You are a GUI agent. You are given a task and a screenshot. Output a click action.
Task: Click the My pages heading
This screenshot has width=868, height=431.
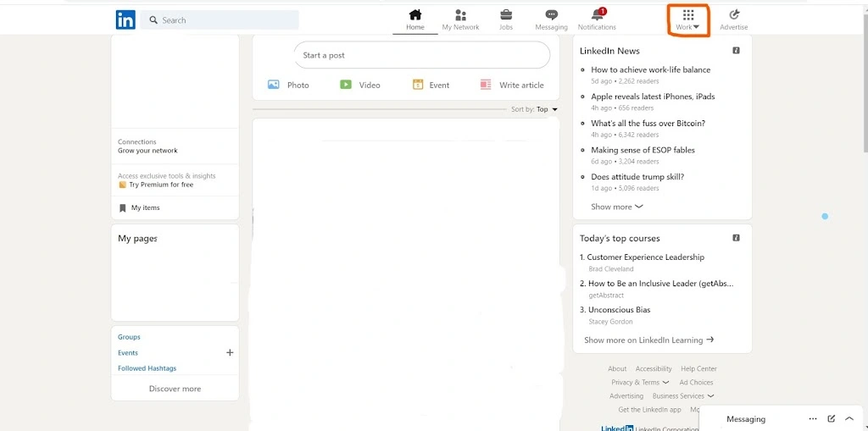[137, 239]
